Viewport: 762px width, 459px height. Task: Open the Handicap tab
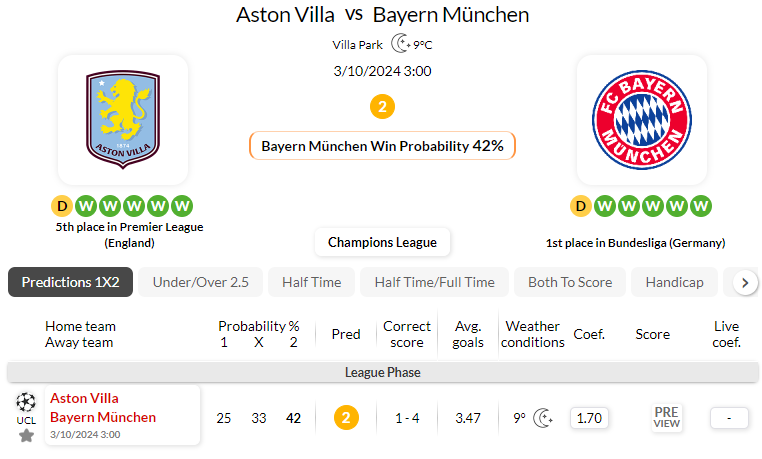674,282
